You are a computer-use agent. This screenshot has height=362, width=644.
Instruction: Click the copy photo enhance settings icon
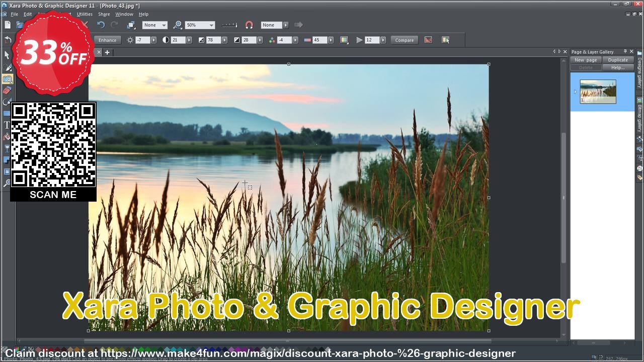tap(445, 40)
